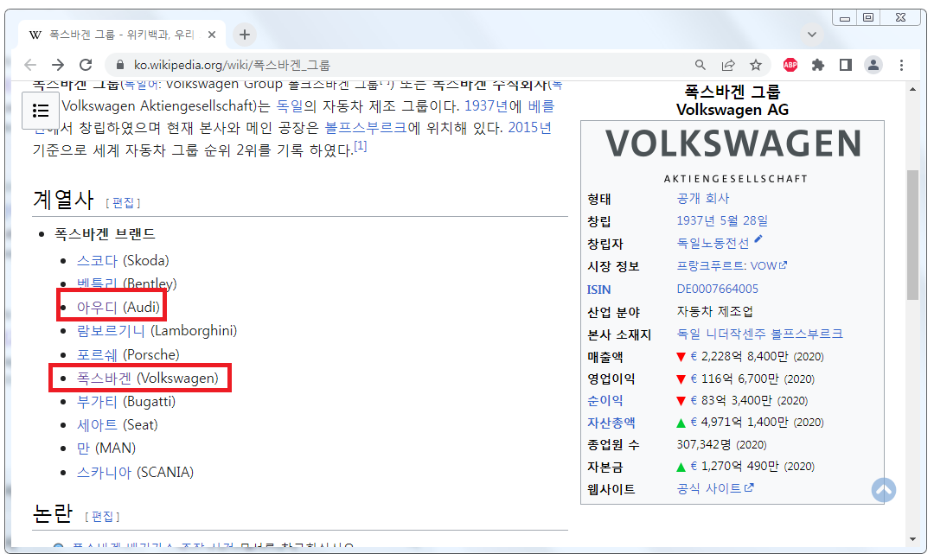This screenshot has height=560, width=934.
Task: Open the 공식 사이트 website link
Action: (715, 488)
